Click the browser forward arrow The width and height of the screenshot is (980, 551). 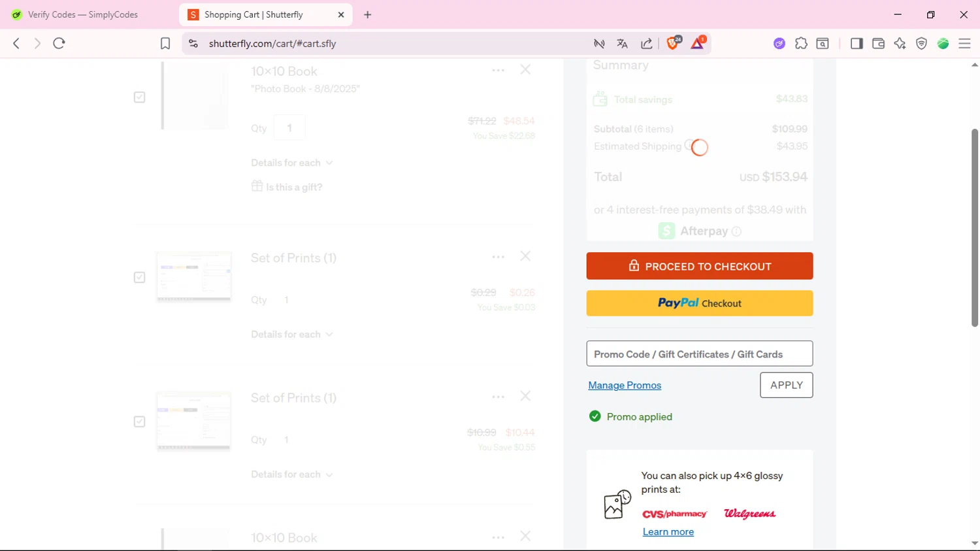(x=37, y=43)
